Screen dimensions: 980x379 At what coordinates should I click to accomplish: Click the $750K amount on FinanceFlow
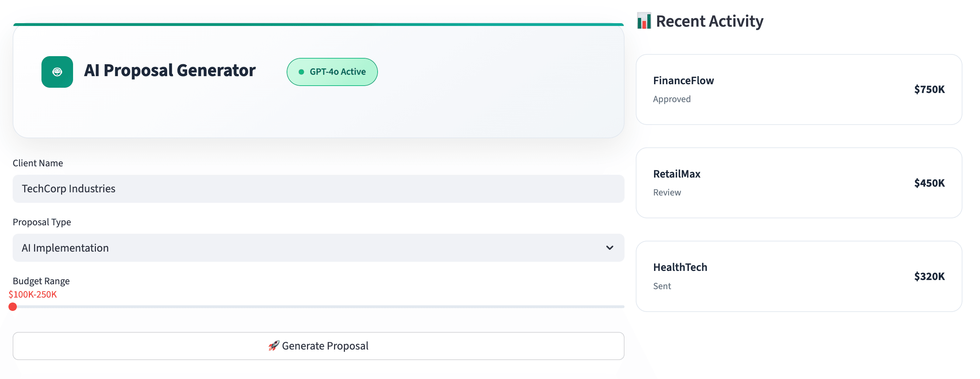tap(929, 89)
